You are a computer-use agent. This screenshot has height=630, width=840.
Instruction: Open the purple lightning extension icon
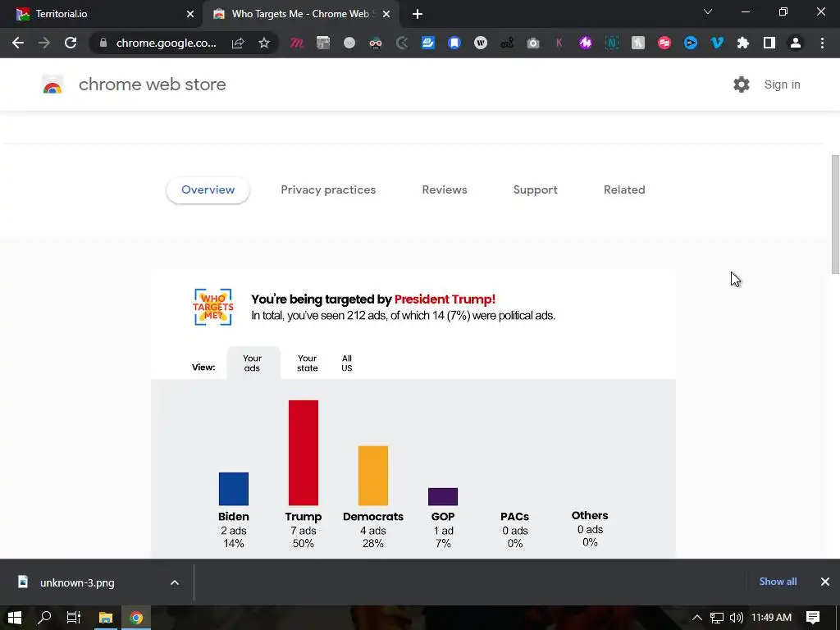tap(586, 43)
